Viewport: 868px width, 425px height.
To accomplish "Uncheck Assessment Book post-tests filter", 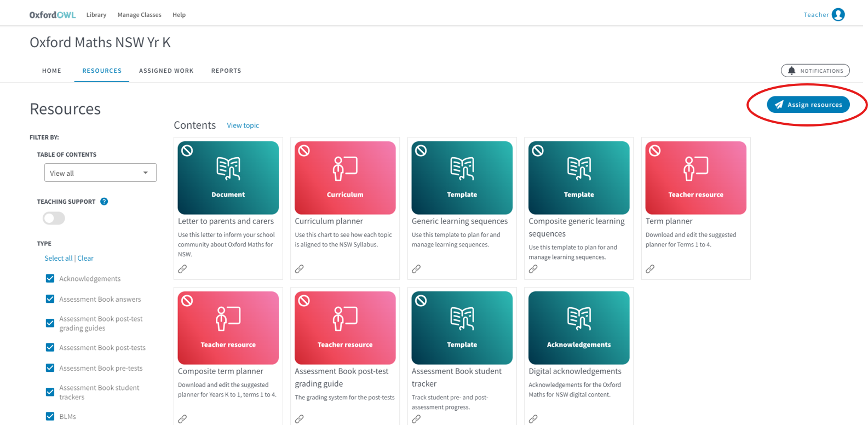I will pos(50,347).
